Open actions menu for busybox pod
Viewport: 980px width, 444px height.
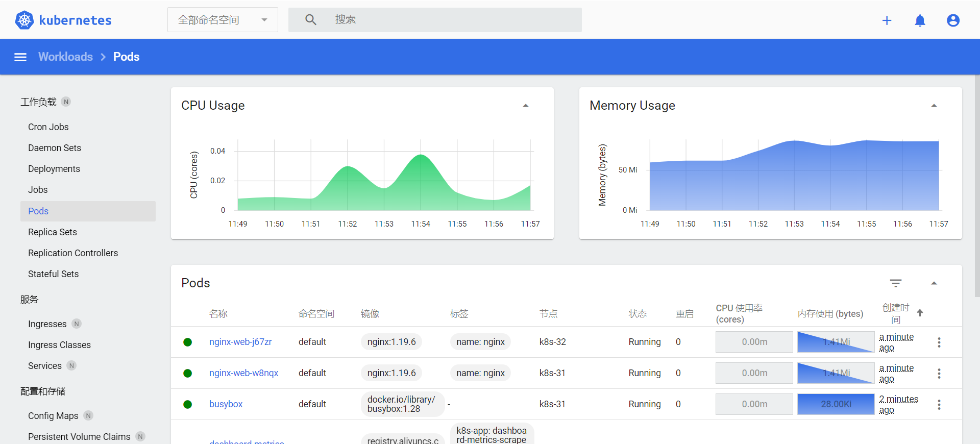[x=939, y=405]
